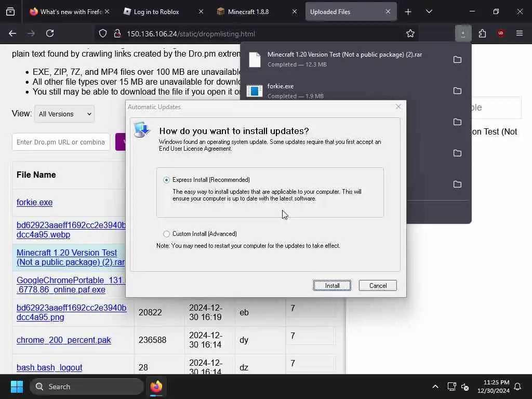Open Firefox View icon in tab strip
Image resolution: width=532 pixels, height=399 pixels.
10,12
